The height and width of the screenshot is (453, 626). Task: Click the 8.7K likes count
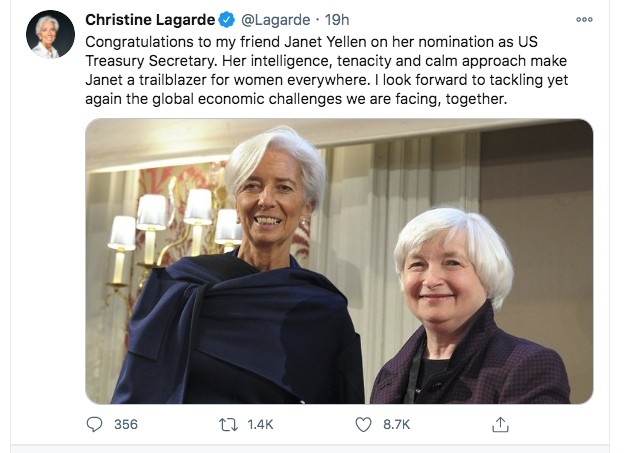click(397, 424)
